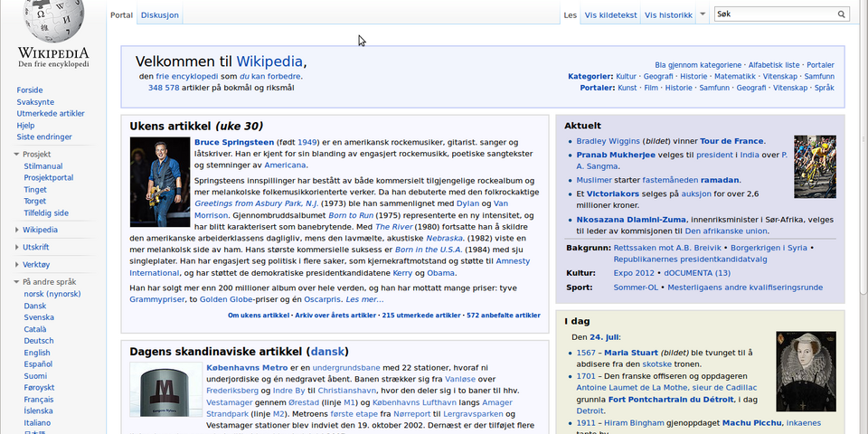868x434 pixels.
Task: Switch to the Portal tab
Action: click(121, 15)
